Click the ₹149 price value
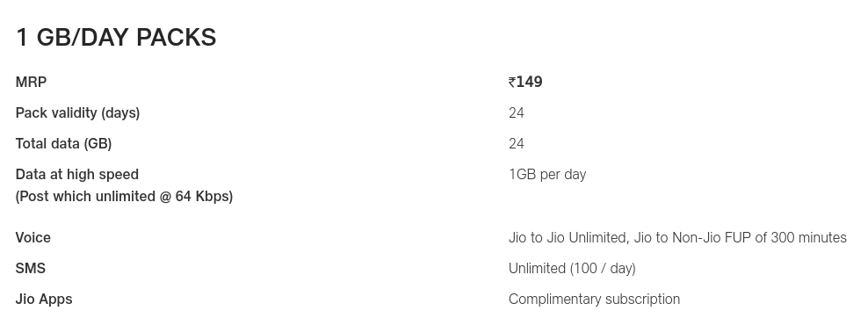This screenshot has height=318, width=868. 525,82
